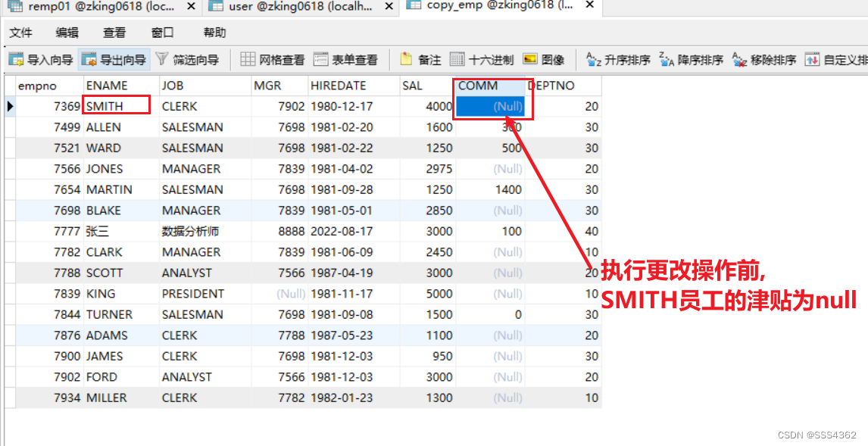The image size is (868, 446).
Task: Open the 编辑 (Edit) menu
Action: pos(67,33)
